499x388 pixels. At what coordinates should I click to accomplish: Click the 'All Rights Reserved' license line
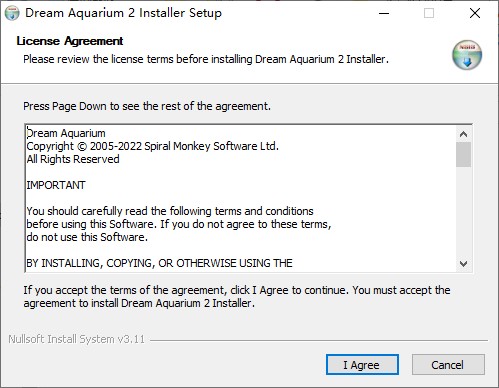[x=73, y=159]
